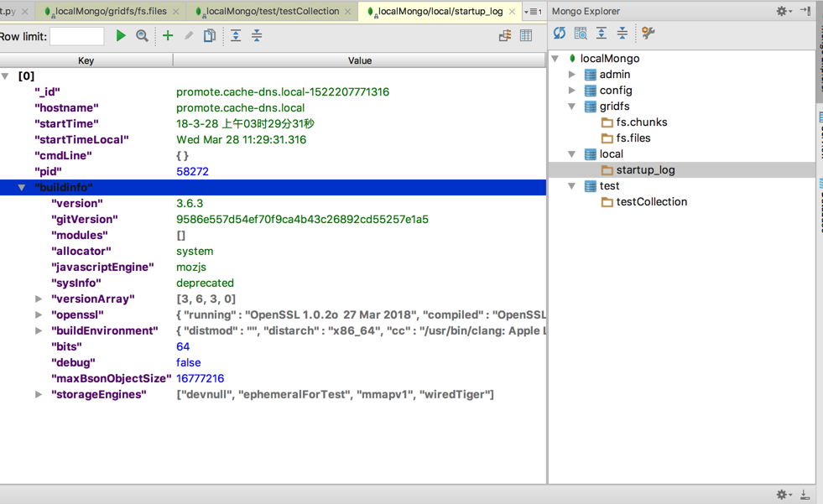Expand the versionArray node

(39, 299)
